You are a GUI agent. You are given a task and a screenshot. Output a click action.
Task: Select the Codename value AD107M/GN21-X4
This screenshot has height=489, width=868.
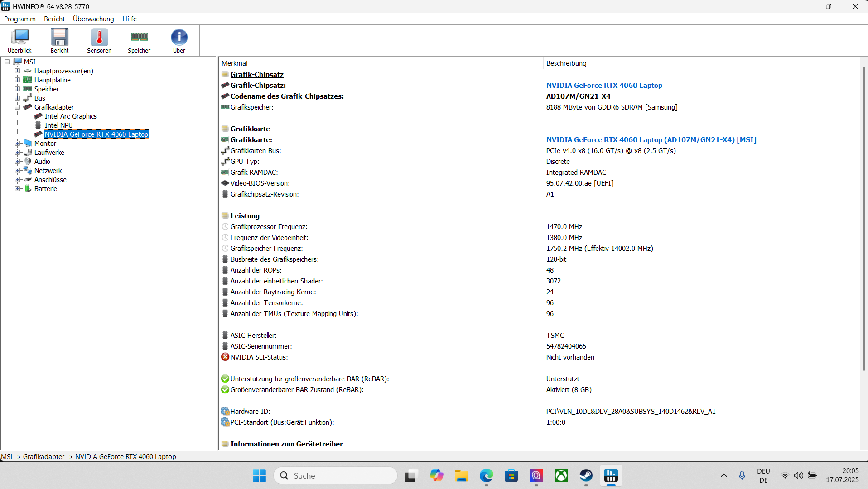579,96
